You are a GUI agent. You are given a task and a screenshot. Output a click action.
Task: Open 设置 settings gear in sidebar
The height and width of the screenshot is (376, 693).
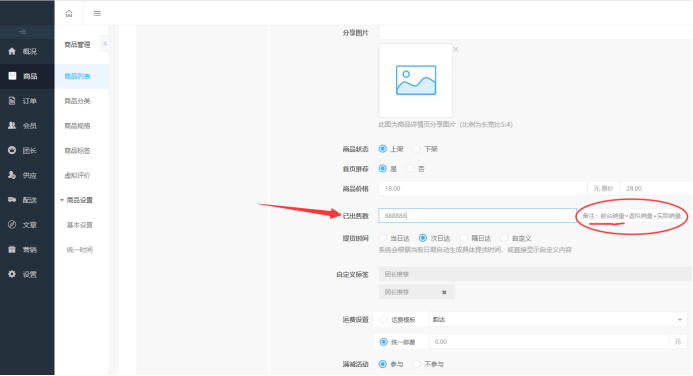12,274
